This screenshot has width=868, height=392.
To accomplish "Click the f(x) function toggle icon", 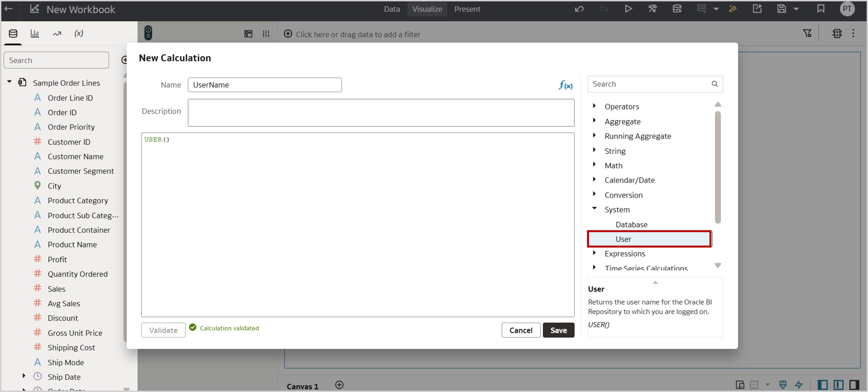I will 565,85.
